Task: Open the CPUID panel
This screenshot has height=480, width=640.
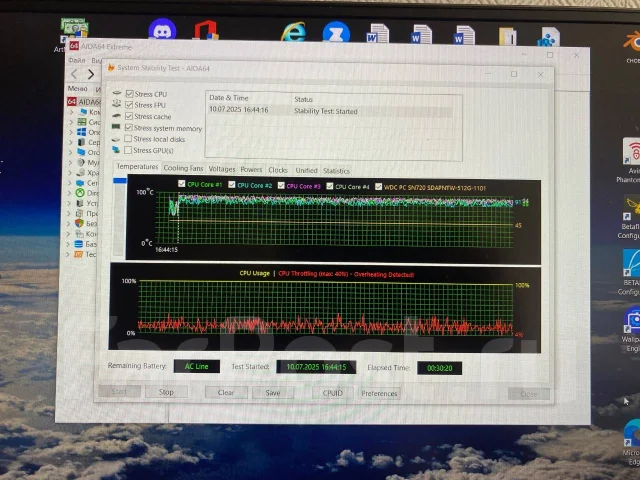Action: pos(333,393)
